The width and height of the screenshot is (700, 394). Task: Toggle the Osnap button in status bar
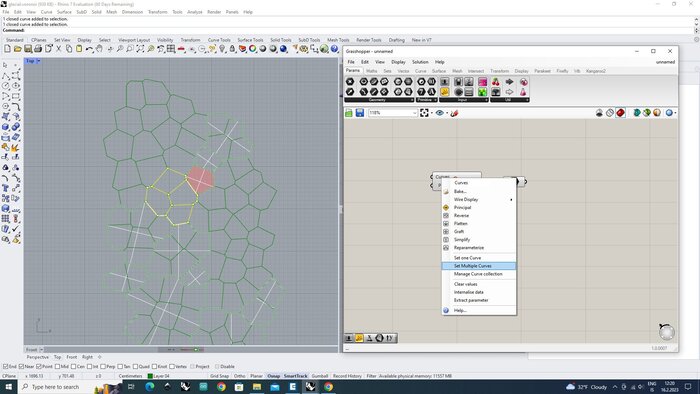(x=274, y=376)
